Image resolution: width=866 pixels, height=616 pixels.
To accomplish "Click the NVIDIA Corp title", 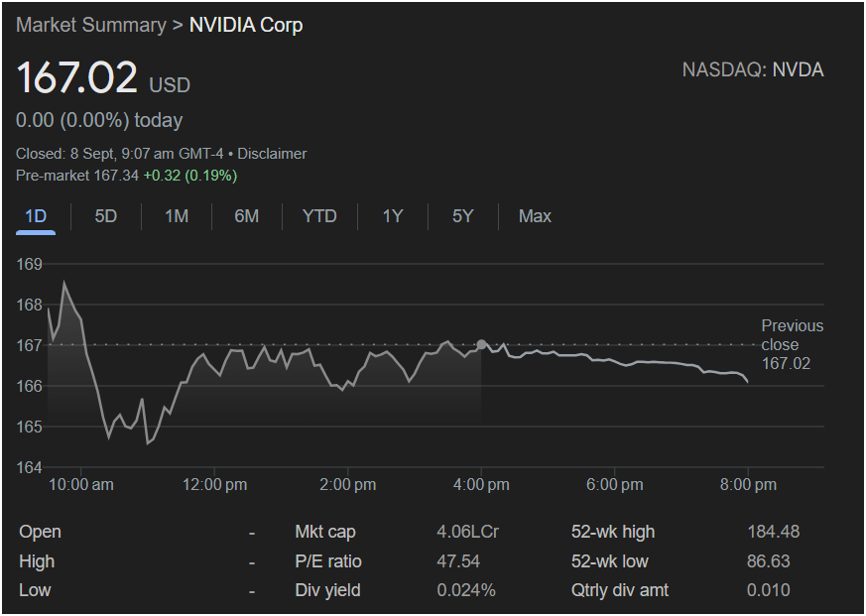I will click(246, 25).
